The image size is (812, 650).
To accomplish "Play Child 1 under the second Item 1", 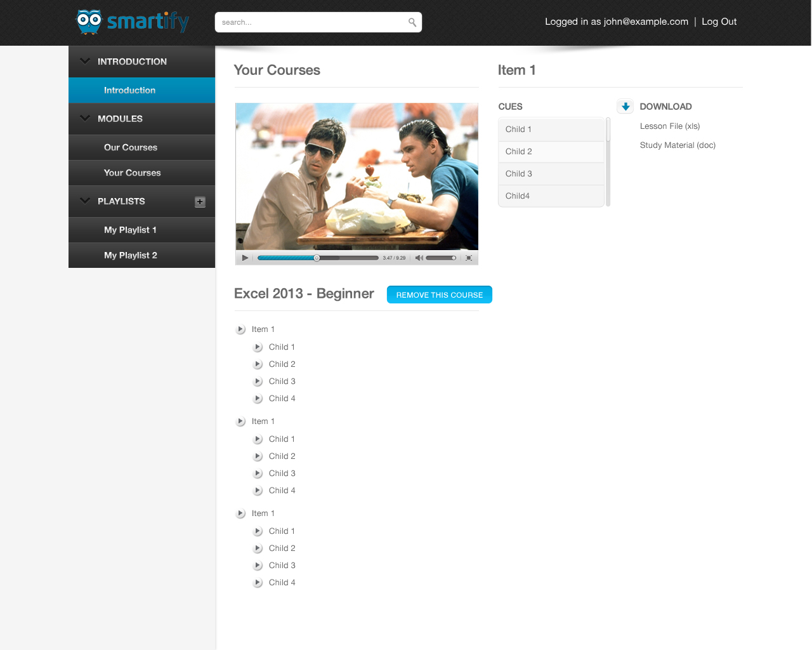I will coord(258,439).
